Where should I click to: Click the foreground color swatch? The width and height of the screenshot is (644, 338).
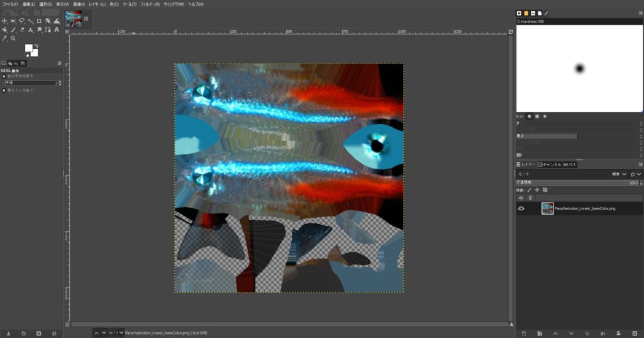[x=29, y=48]
